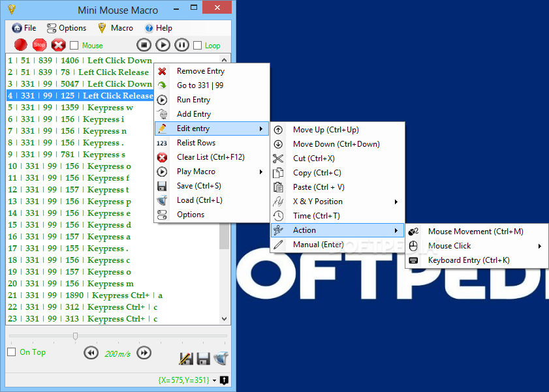549x392 pixels.
Task: Open the Options menu in the menu bar
Action: click(67, 28)
